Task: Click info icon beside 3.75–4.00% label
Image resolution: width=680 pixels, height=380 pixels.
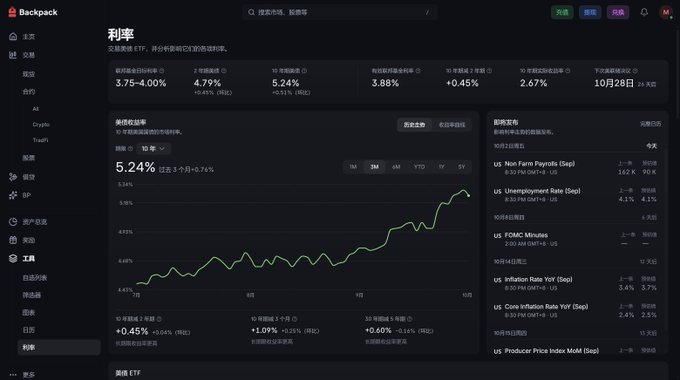Action: coord(162,71)
